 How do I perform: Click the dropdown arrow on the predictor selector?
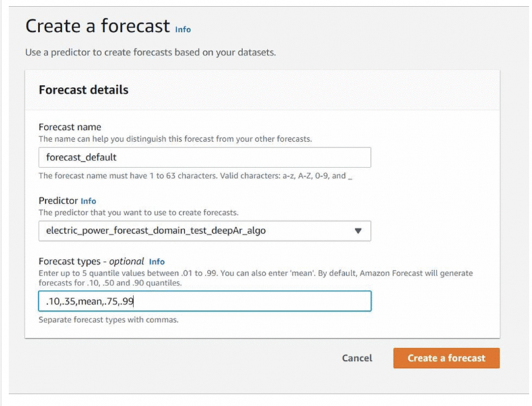[358, 230]
